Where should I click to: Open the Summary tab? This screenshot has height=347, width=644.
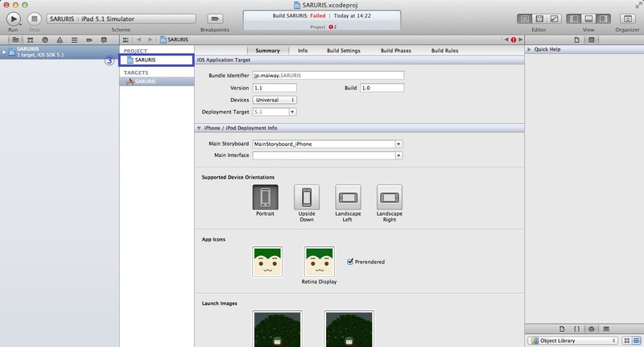(267, 51)
